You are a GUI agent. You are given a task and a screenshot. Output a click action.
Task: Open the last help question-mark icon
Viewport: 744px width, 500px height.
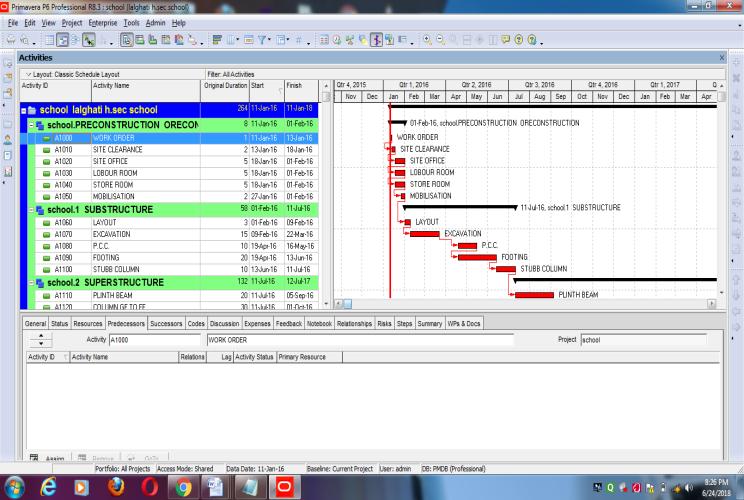click(532, 40)
